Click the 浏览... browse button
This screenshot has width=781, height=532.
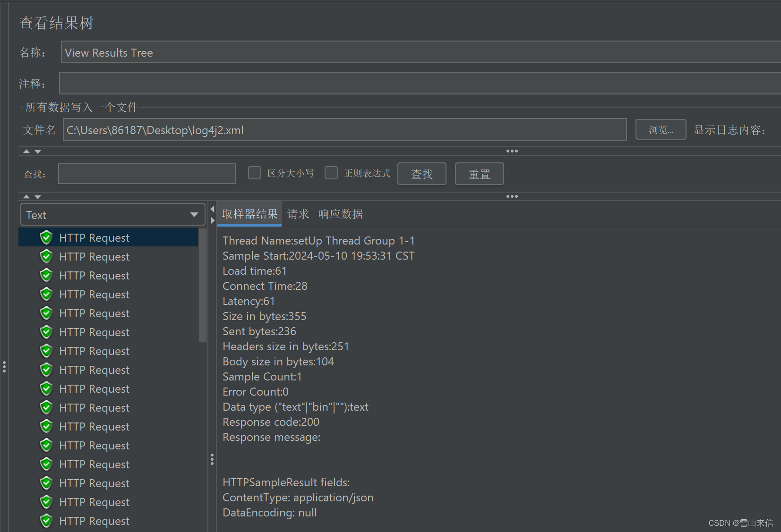[x=661, y=130]
